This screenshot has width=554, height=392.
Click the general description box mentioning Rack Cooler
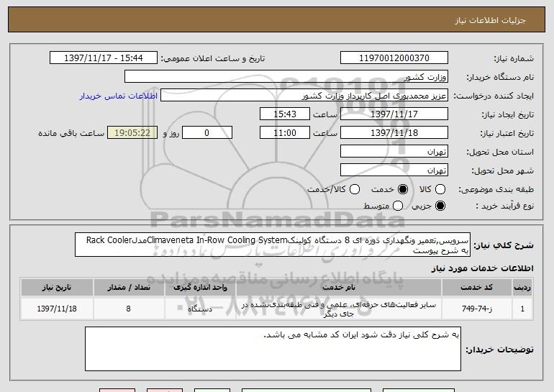273,245
